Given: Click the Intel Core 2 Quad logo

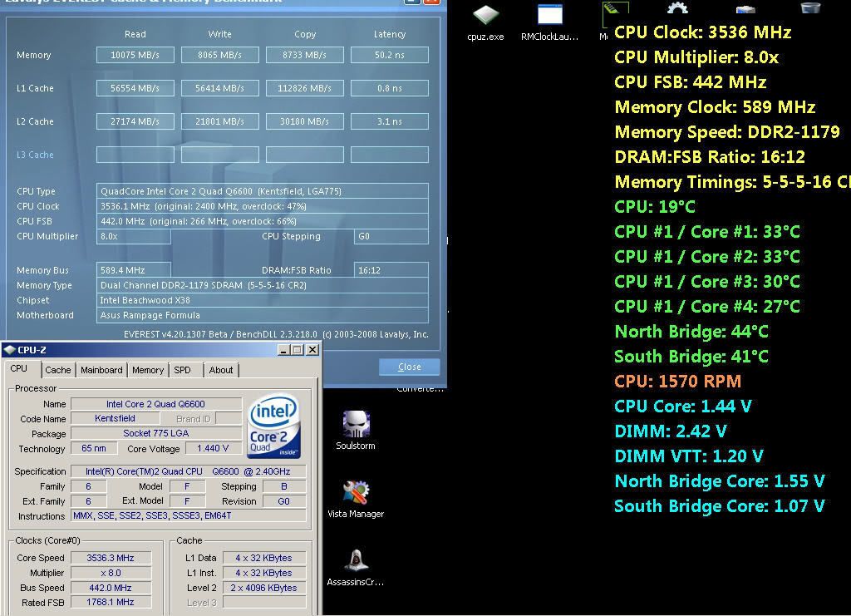Looking at the screenshot, I should [274, 426].
